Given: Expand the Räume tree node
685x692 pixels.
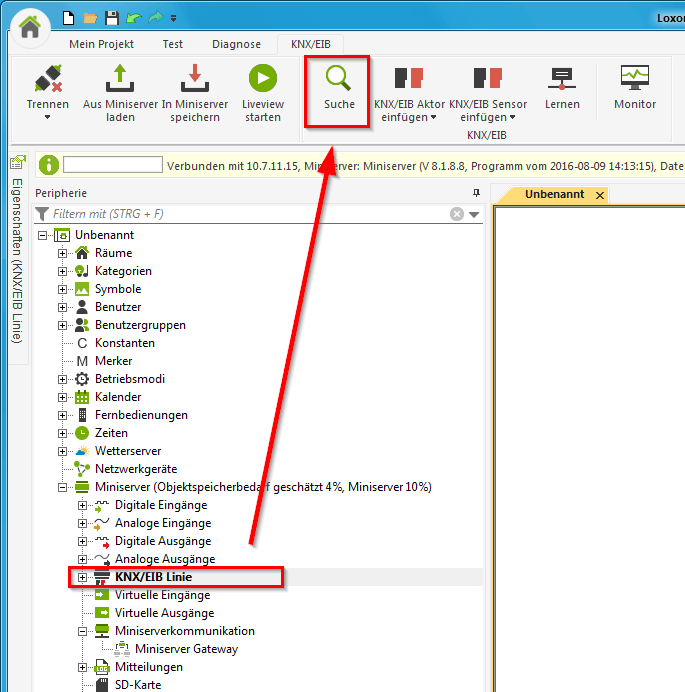Looking at the screenshot, I should tap(63, 253).
